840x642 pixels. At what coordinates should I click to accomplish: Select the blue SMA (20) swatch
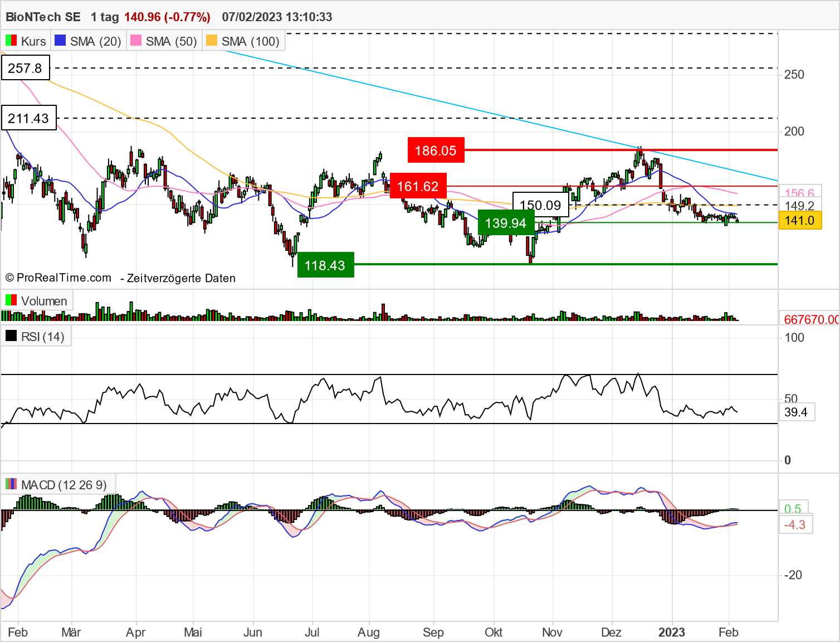(60, 41)
